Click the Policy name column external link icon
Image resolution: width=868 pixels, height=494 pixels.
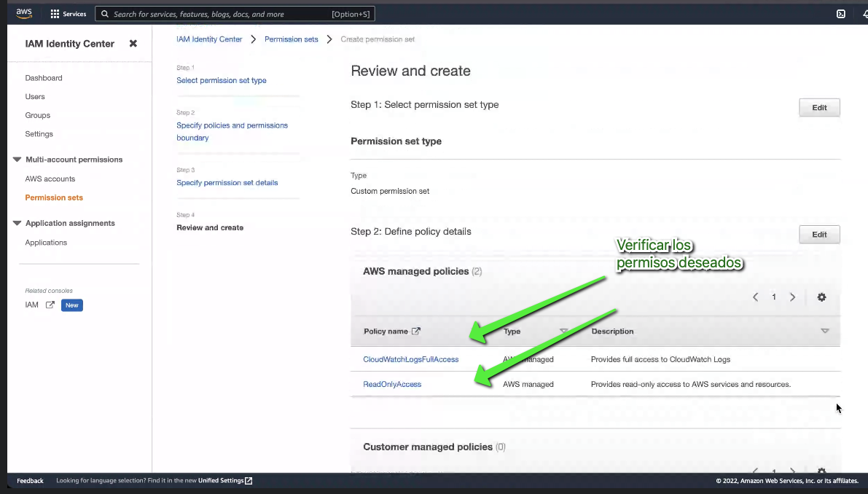tap(415, 331)
